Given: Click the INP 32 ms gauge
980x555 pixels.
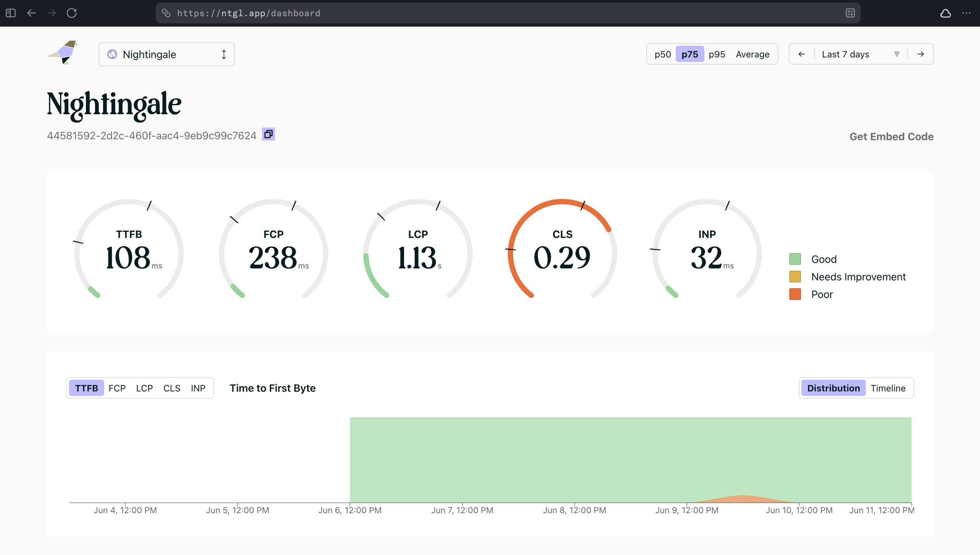Looking at the screenshot, I should point(707,249).
